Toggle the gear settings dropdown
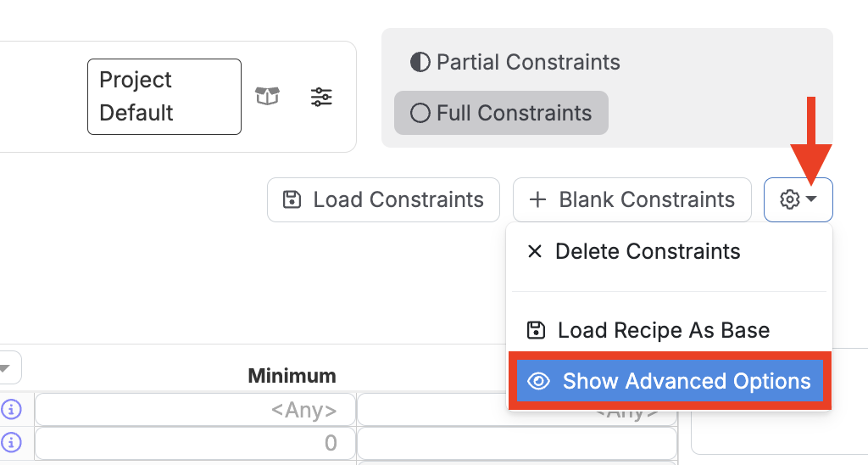Screen dimensions: 868x465 (798, 199)
